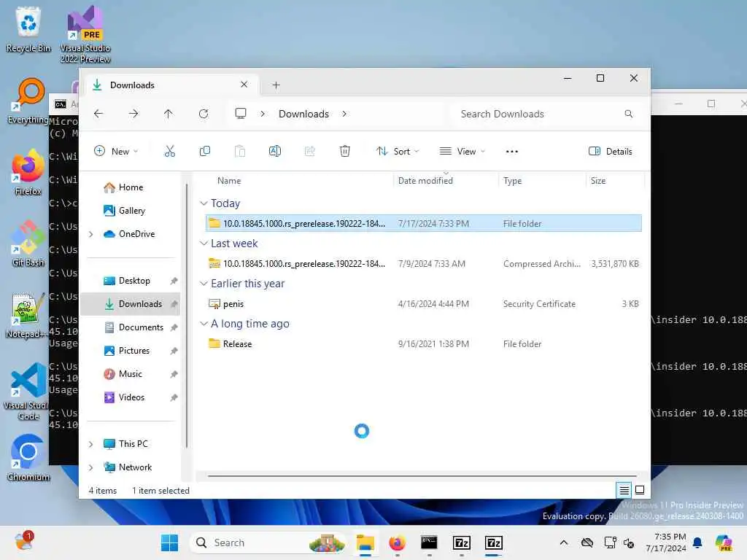This screenshot has height=560, width=747.
Task: Open Git Bash desktop shortcut
Action: pyautogui.click(x=28, y=244)
